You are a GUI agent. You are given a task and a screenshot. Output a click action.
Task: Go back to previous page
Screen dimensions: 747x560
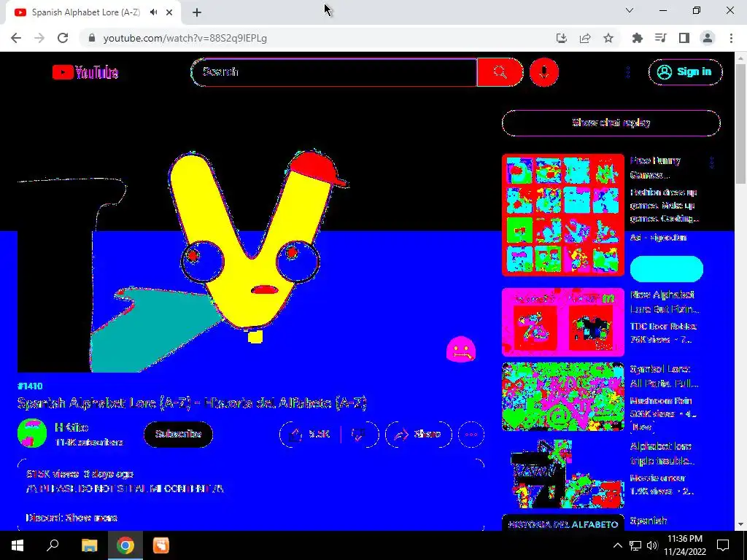click(16, 38)
